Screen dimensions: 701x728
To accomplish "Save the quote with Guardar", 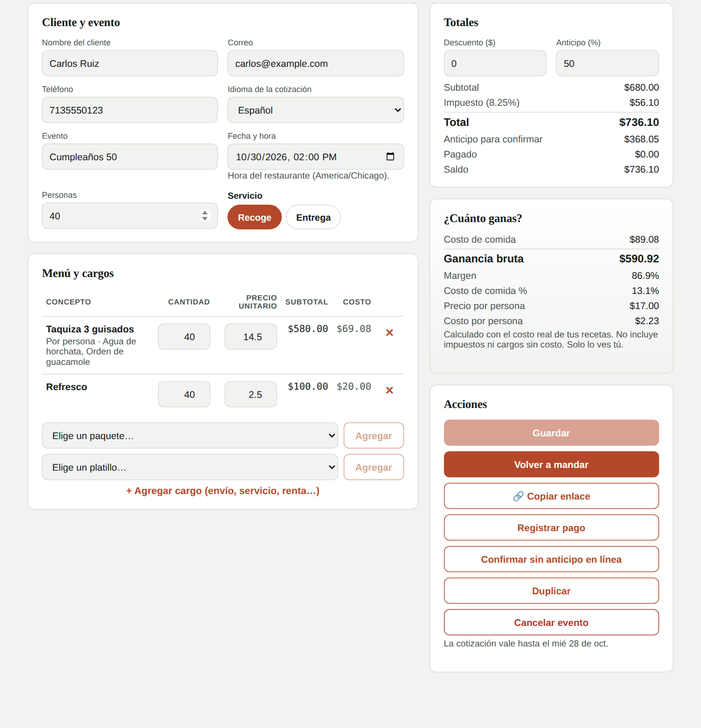I will coord(551,433).
